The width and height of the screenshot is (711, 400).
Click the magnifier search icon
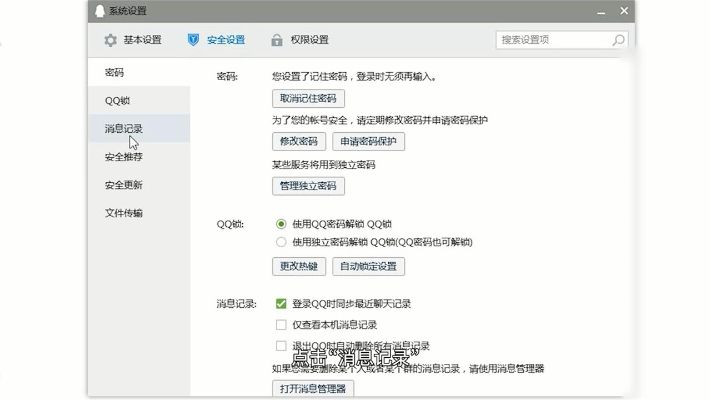[618, 40]
